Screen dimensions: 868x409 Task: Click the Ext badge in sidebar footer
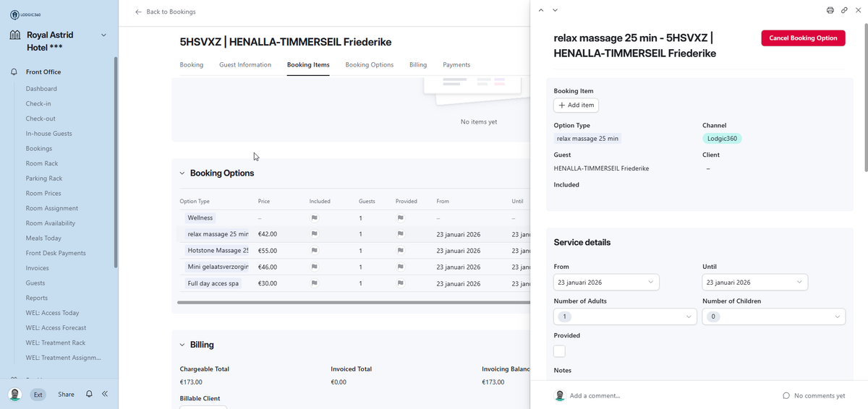37,395
